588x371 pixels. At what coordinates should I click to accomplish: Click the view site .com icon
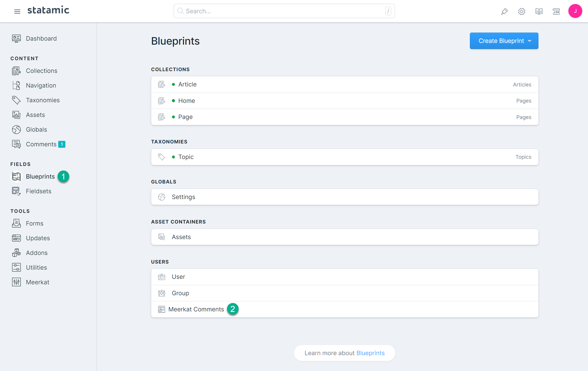[x=556, y=11]
